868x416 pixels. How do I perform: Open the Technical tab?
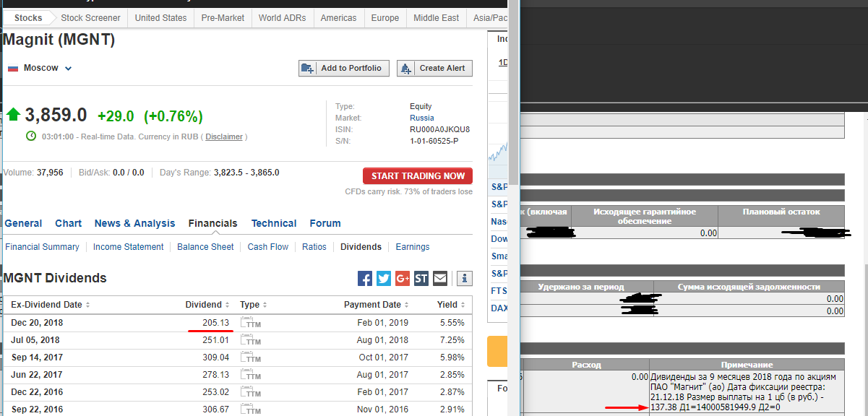274,223
